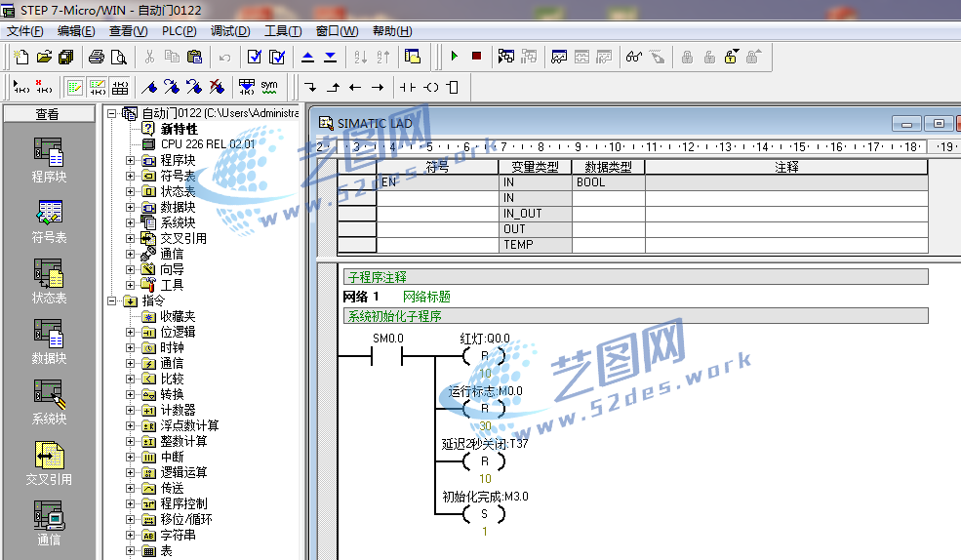The image size is (961, 560).
Task: Open the 查看(V) menu
Action: coord(128,30)
